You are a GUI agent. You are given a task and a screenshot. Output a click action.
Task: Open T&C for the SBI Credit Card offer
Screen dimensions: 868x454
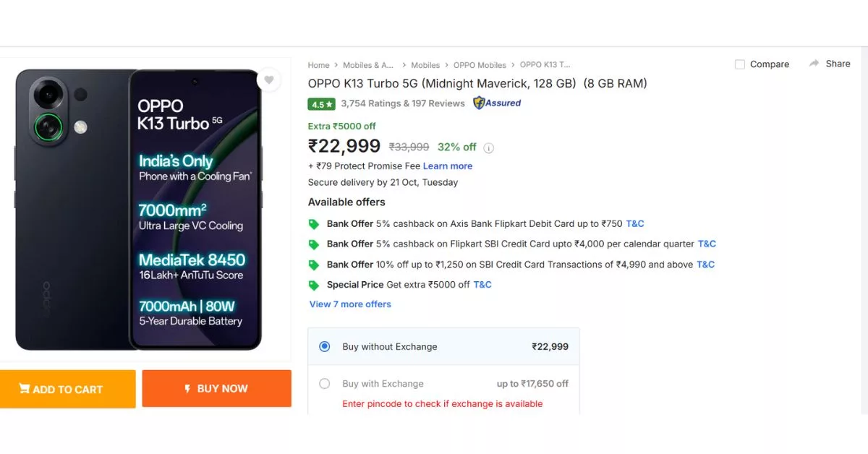705,264
